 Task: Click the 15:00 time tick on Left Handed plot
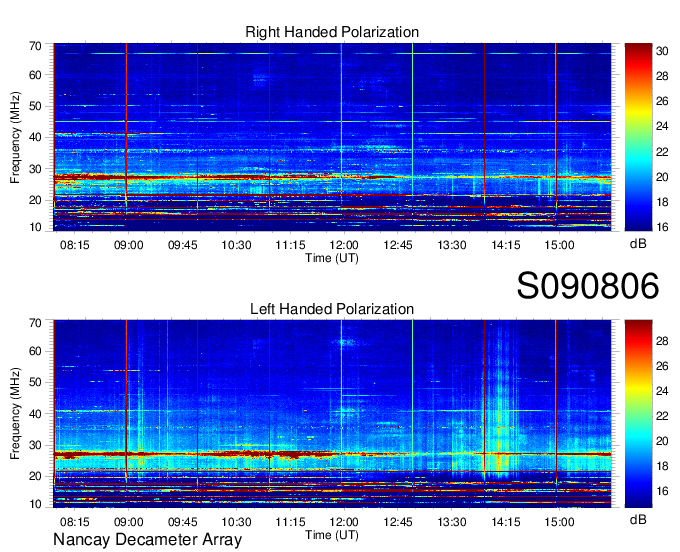pos(559,522)
